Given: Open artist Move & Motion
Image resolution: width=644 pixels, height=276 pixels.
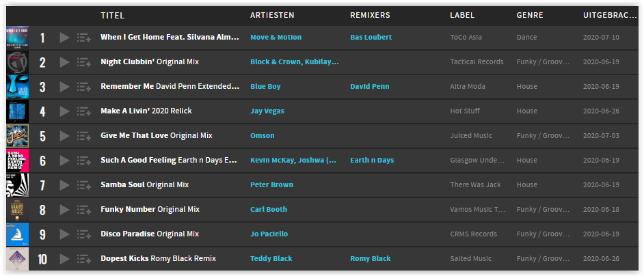Looking at the screenshot, I should (x=276, y=38).
